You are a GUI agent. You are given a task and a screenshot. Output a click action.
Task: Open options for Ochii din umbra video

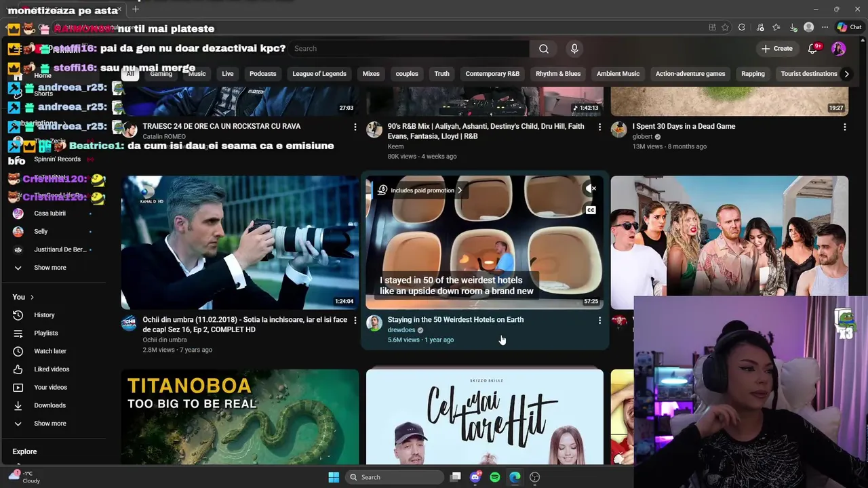coord(355,321)
